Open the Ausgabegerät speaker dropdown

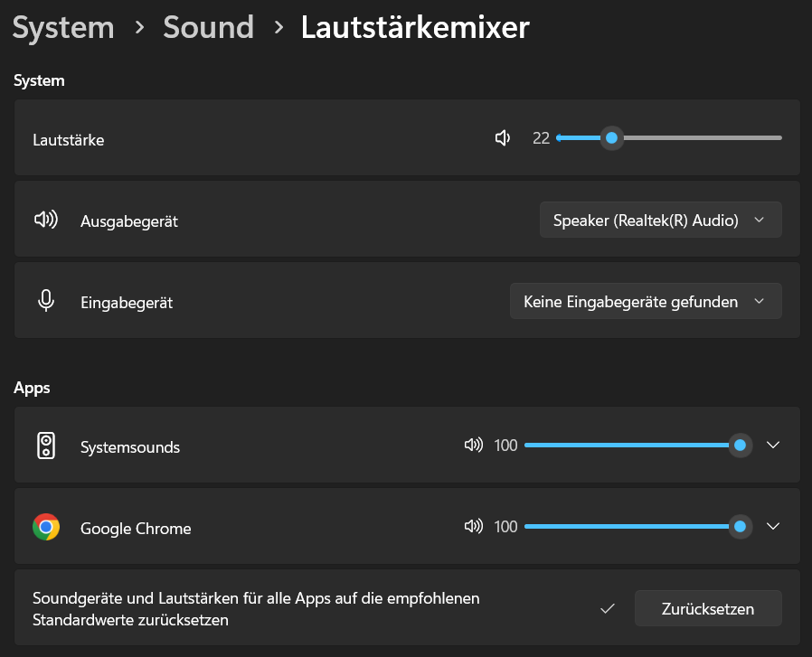(660, 220)
